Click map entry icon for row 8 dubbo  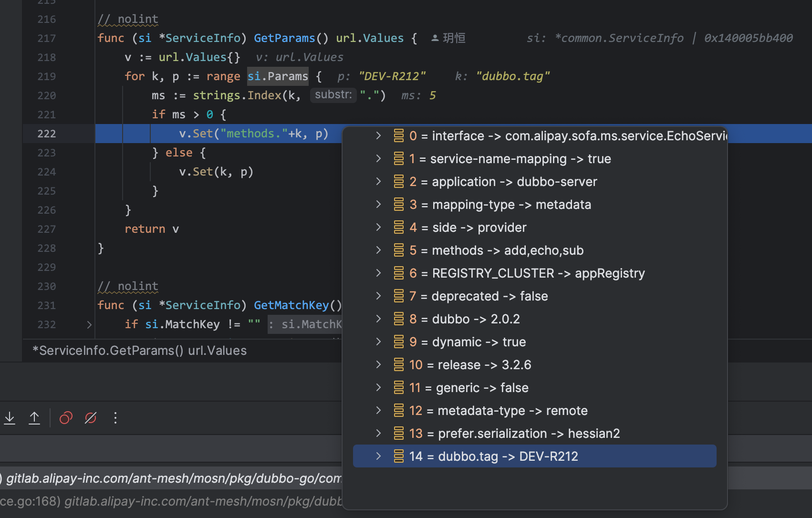[x=399, y=319]
